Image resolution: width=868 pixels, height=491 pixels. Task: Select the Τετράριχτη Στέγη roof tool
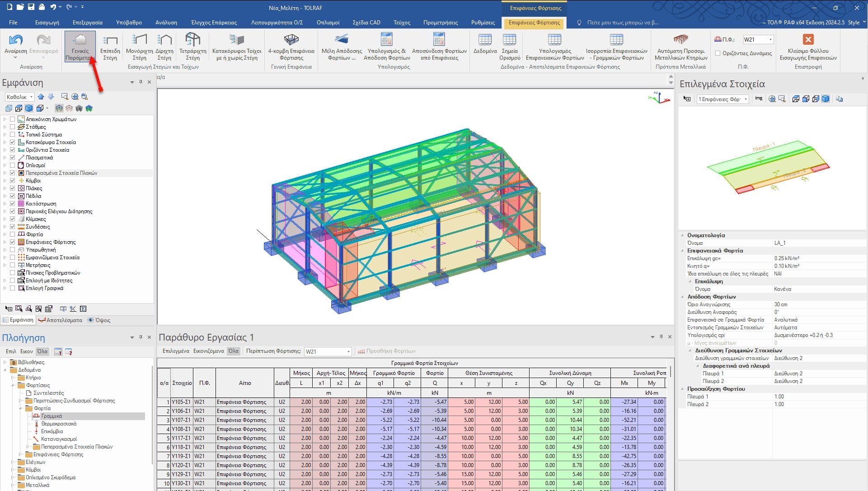pos(192,41)
